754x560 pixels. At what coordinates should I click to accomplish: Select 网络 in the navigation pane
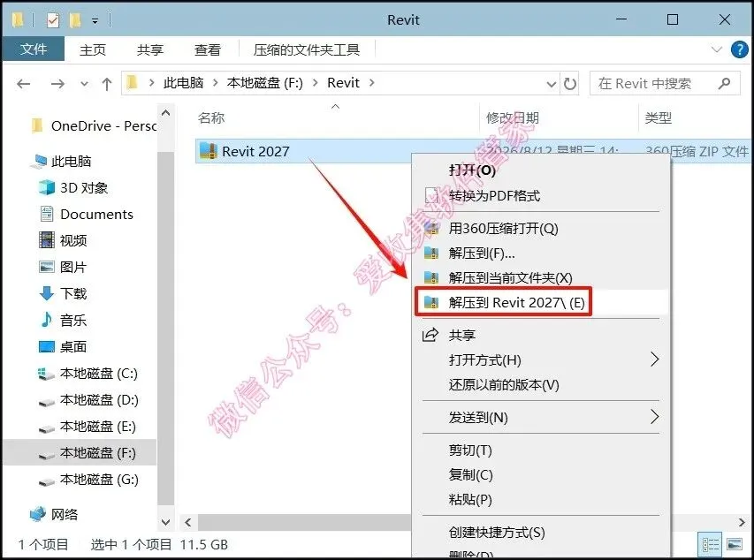coord(54,514)
